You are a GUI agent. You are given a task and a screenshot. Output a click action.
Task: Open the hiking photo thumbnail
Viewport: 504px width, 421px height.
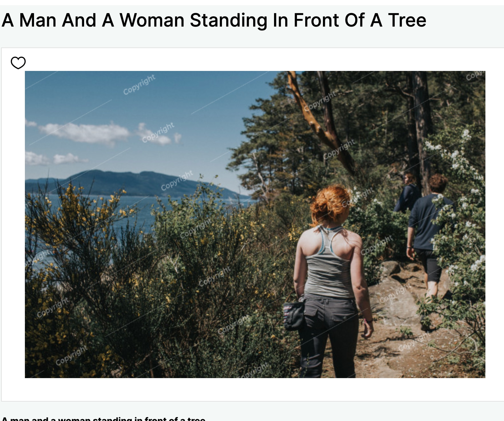point(255,225)
